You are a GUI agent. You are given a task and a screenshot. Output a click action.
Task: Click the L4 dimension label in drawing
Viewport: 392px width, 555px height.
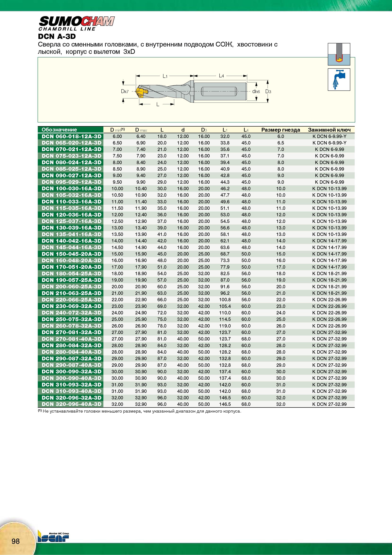point(221,76)
